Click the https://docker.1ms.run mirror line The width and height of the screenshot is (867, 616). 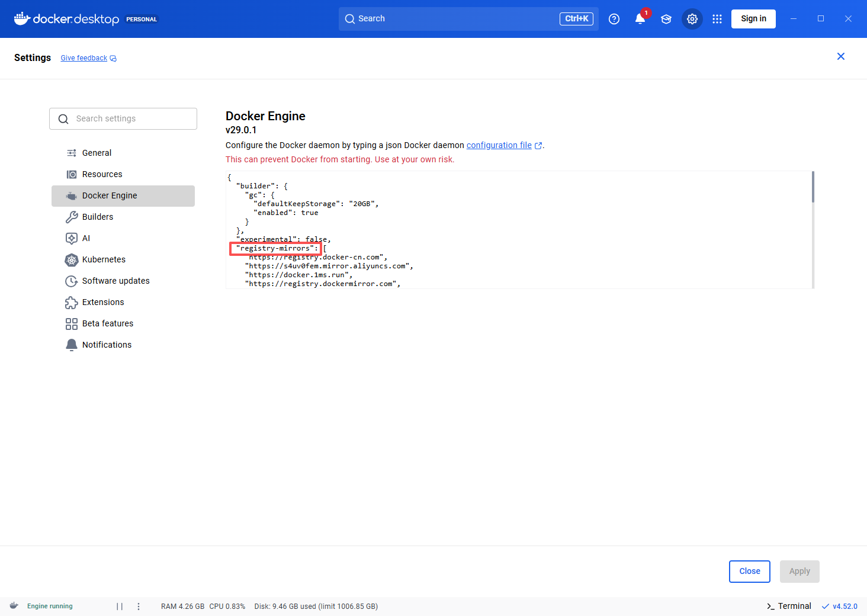pyautogui.click(x=299, y=275)
